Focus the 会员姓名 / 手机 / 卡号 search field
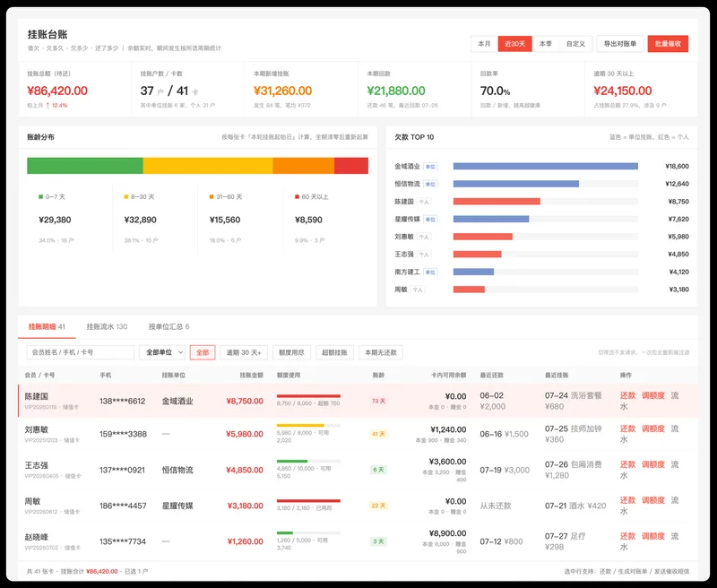 click(81, 352)
